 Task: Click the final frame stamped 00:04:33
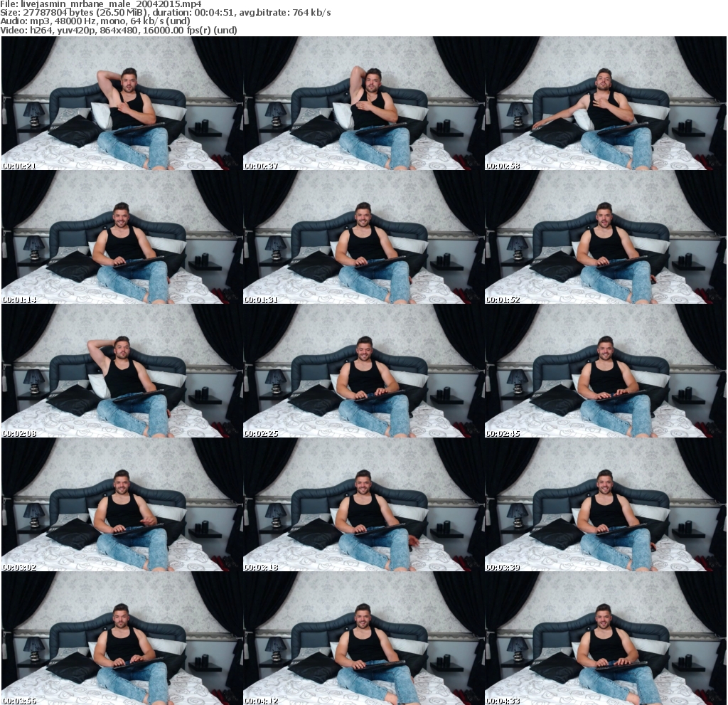606,638
